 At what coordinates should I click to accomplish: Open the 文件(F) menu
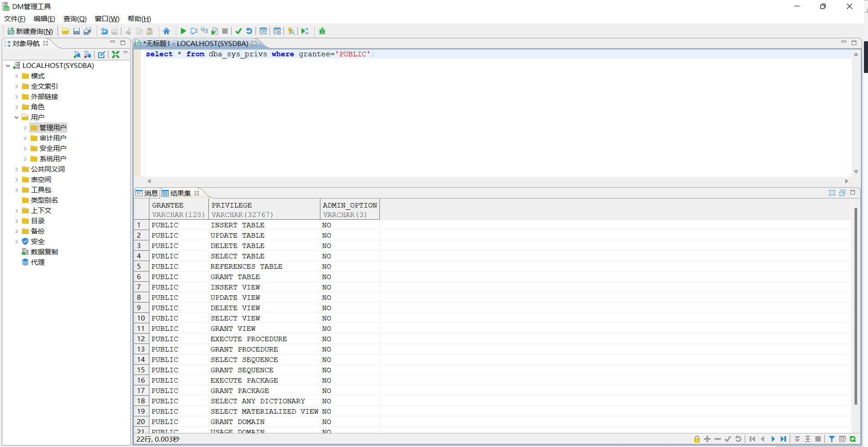pyautogui.click(x=15, y=19)
